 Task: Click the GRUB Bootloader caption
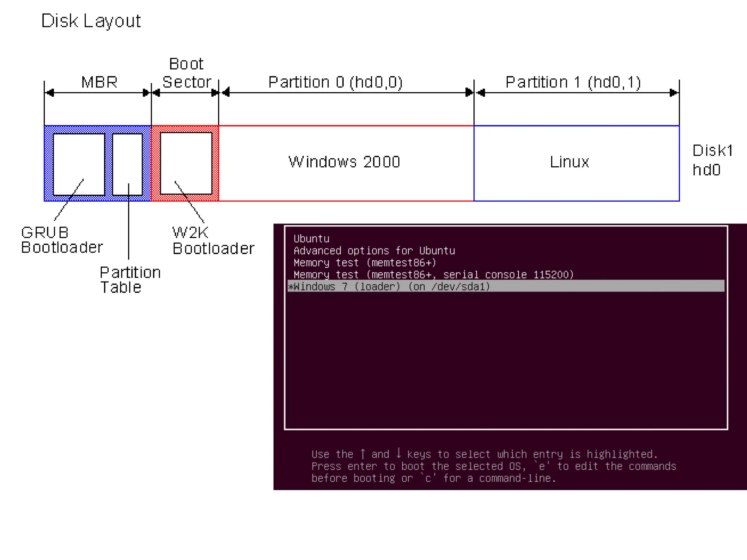pyautogui.click(x=61, y=240)
